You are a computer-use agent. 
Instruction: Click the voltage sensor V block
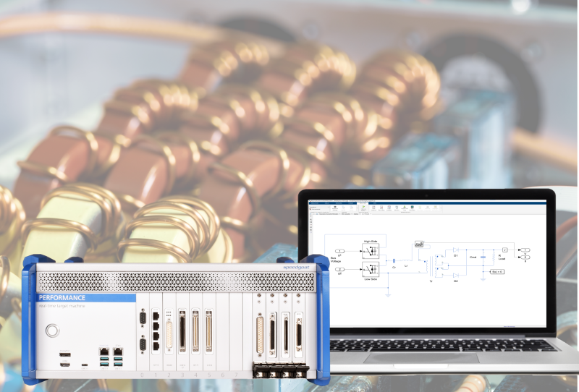[504, 250]
